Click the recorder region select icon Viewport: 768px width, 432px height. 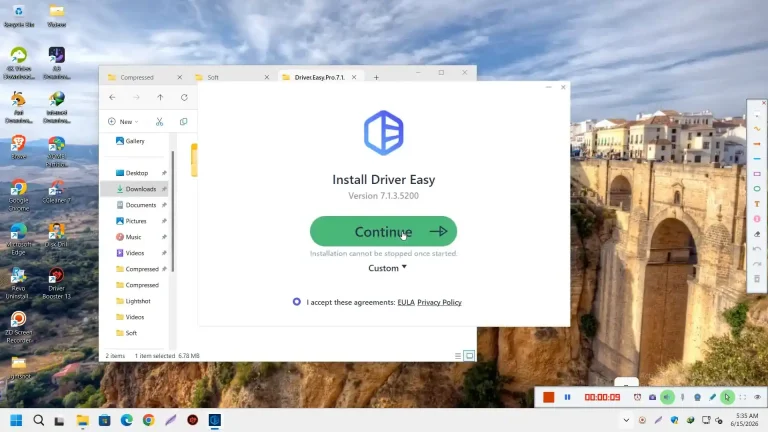[x=743, y=397]
